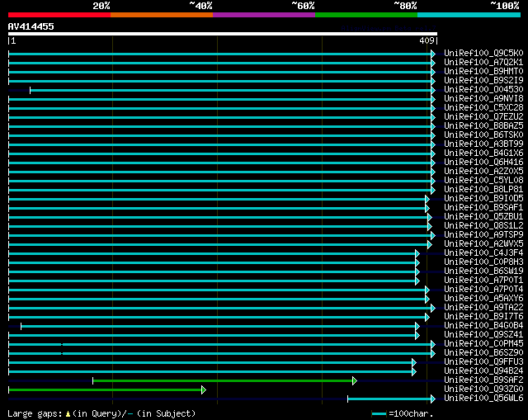Click the UniRef100_A9TSP9 label
Screen dimensions: 528x420
pos(483,235)
